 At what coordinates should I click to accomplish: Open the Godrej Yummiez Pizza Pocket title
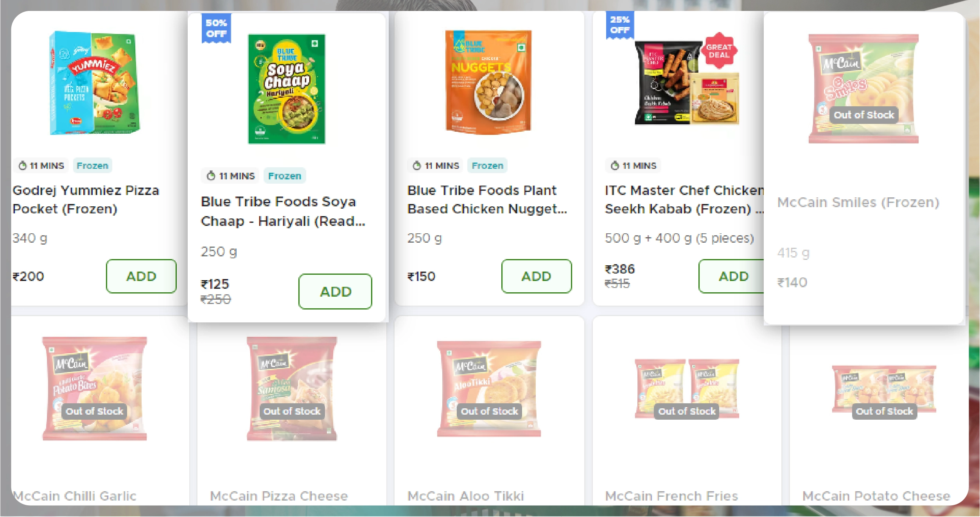[x=86, y=199]
